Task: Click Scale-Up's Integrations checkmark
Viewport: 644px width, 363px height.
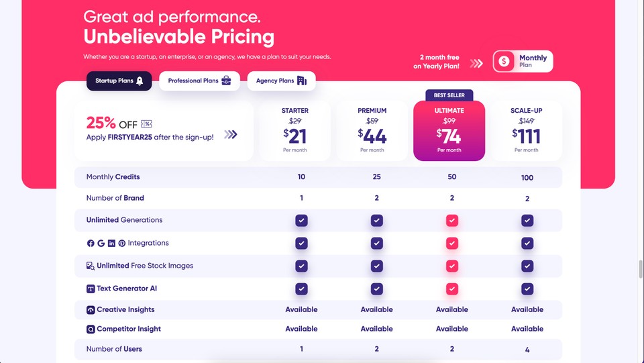Action: pos(527,244)
